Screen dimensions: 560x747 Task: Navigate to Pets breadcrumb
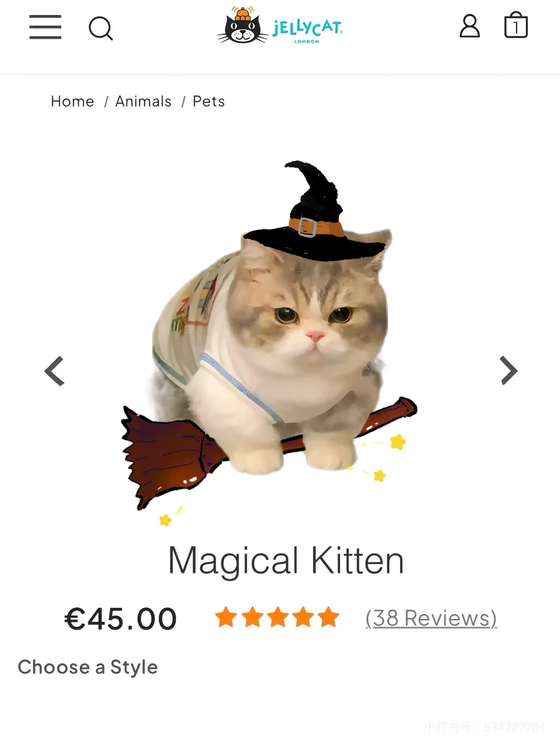pyautogui.click(x=208, y=101)
